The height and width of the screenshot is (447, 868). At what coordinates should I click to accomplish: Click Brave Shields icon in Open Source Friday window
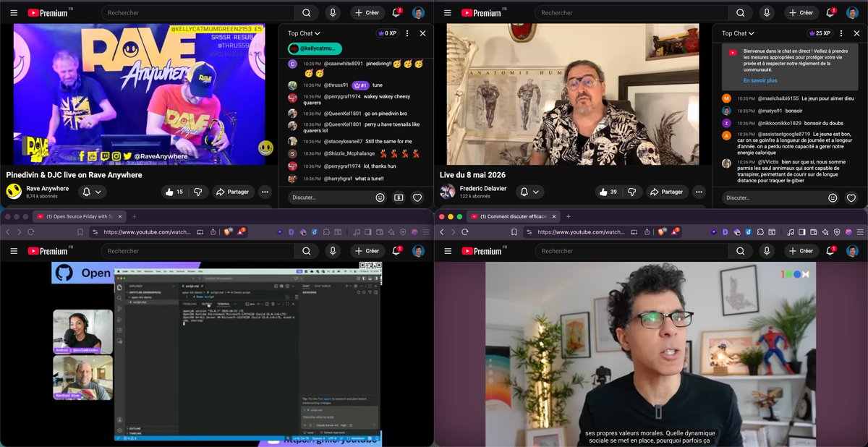pos(226,231)
